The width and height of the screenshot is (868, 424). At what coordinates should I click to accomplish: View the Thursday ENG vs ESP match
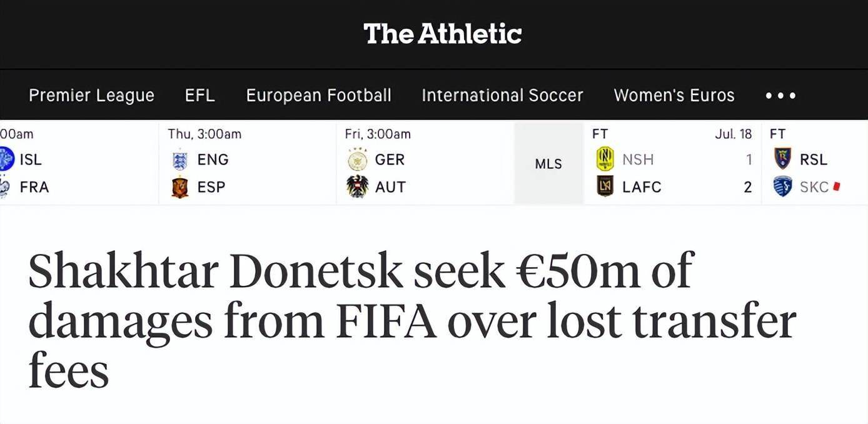247,163
